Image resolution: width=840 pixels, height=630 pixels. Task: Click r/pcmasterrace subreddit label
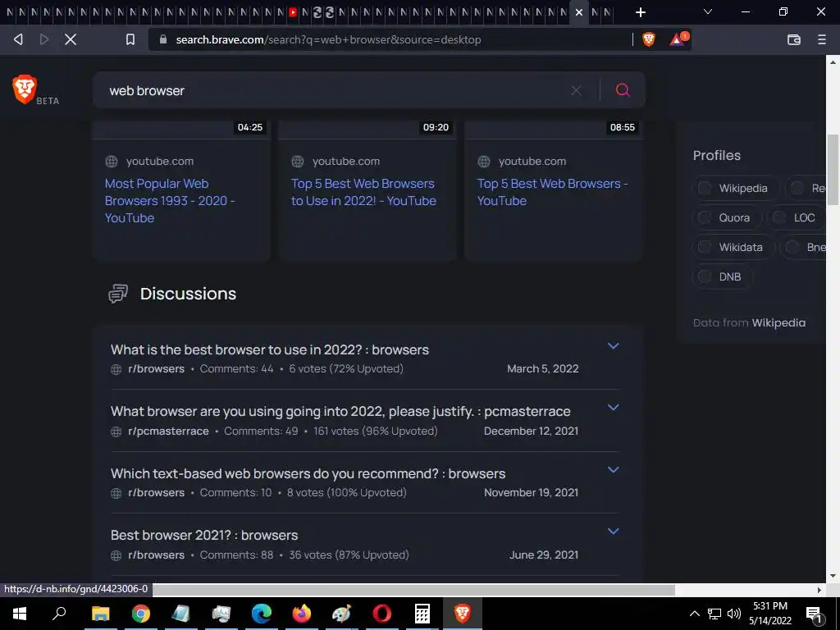(168, 431)
